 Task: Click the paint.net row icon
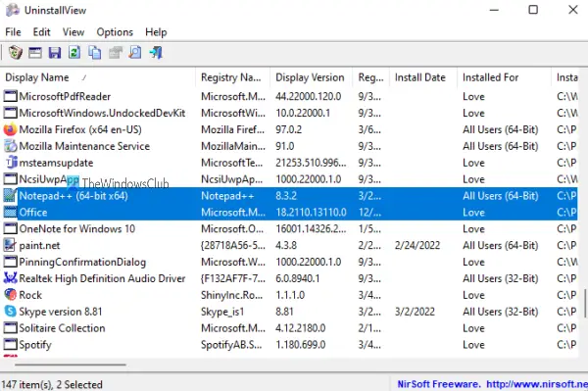(11, 246)
